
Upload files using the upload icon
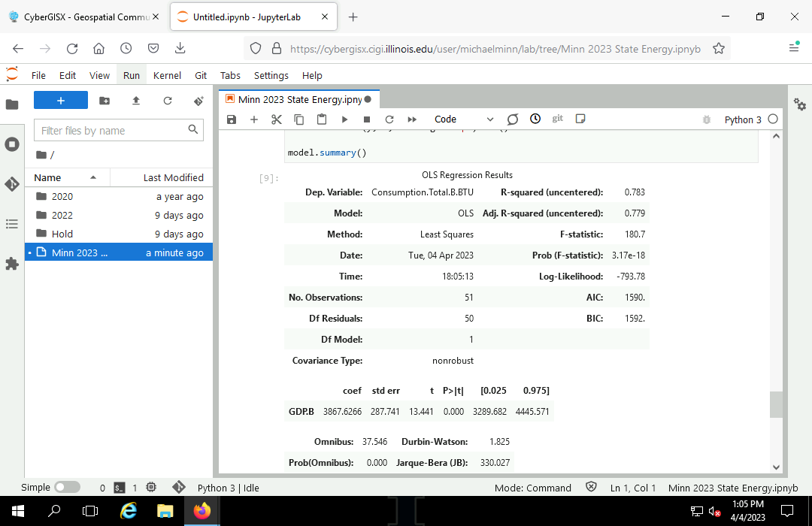point(136,101)
